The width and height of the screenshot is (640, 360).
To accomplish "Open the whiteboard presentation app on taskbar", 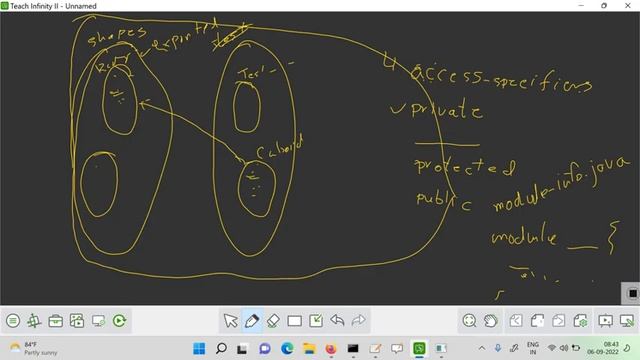I will coord(397,349).
